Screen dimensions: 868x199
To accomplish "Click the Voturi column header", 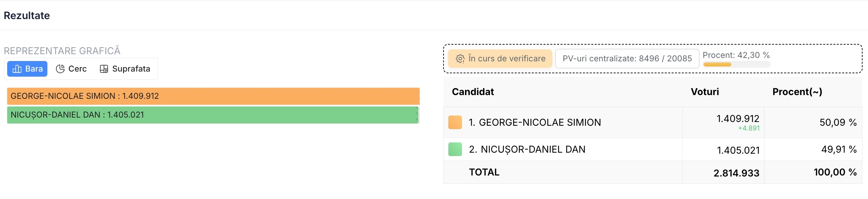I will pos(705,92).
